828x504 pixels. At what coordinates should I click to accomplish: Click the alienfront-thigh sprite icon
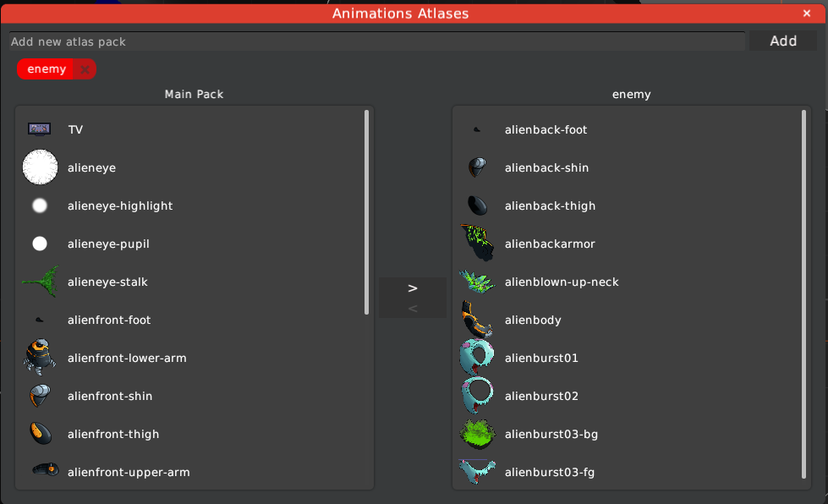coord(40,433)
